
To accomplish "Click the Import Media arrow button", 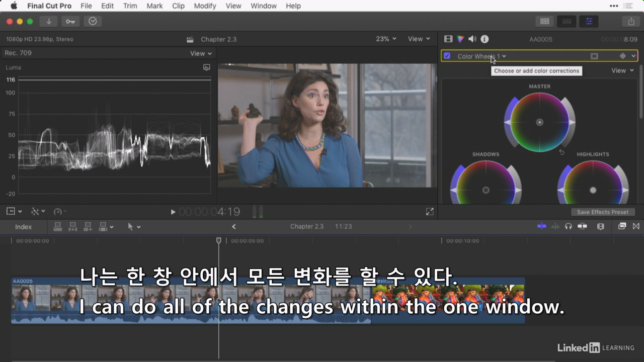I will pos(49,21).
